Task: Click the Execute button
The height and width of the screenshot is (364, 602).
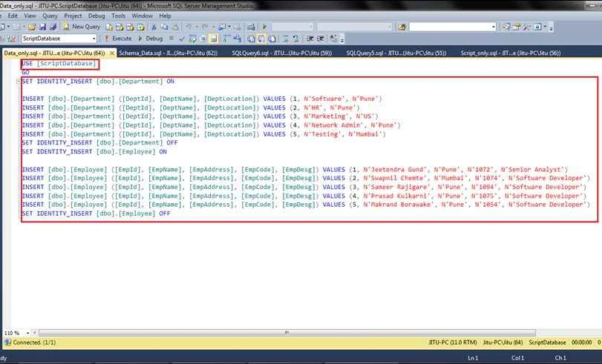Action: point(118,39)
